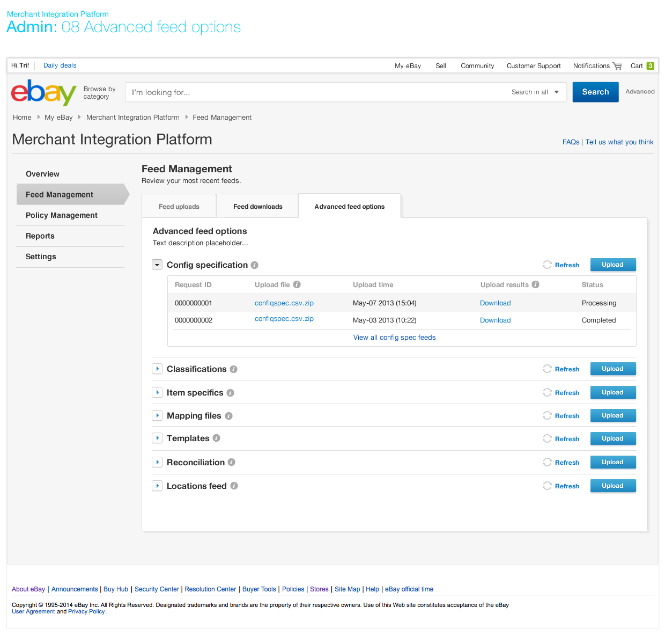Image resolution: width=665 pixels, height=644 pixels.
Task: Click info icon beside Mapping files
Action: (x=228, y=416)
